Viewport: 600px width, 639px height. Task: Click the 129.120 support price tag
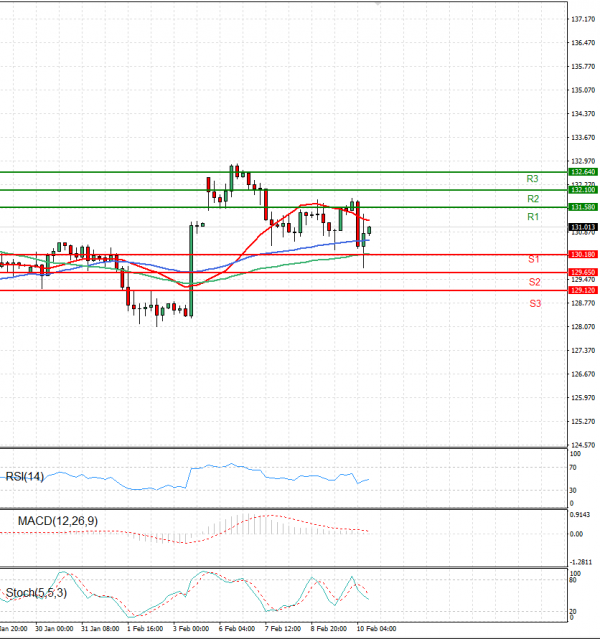click(x=583, y=290)
